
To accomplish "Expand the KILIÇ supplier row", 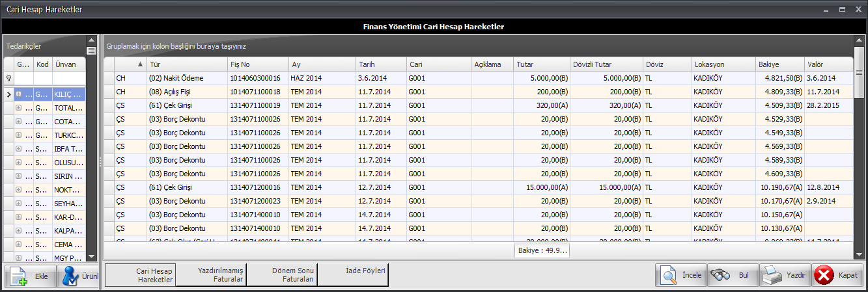I will [19, 94].
